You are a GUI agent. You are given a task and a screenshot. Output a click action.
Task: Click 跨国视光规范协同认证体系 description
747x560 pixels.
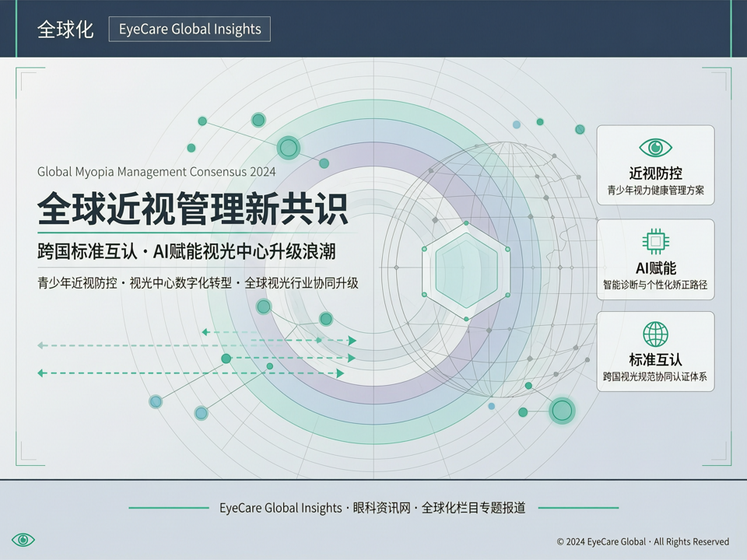click(655, 376)
